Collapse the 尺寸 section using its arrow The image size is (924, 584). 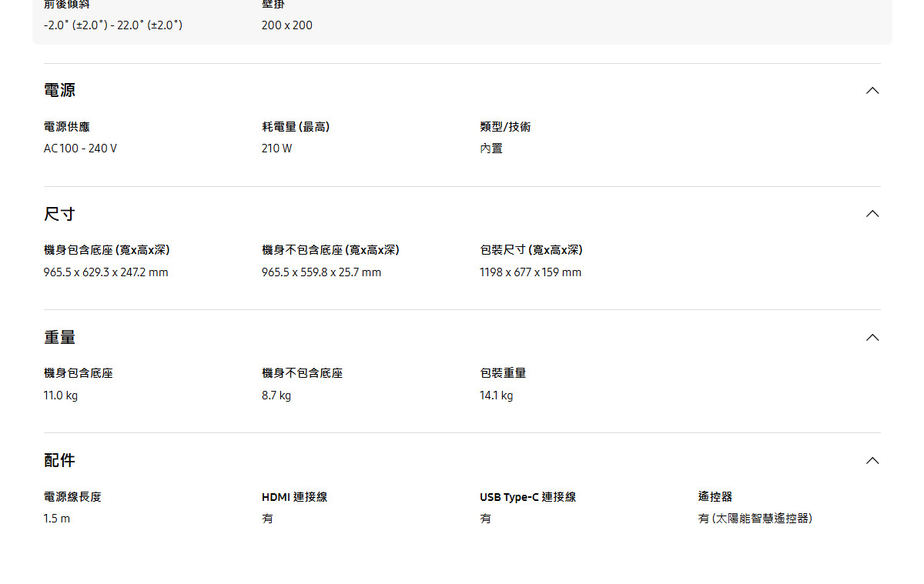872,214
